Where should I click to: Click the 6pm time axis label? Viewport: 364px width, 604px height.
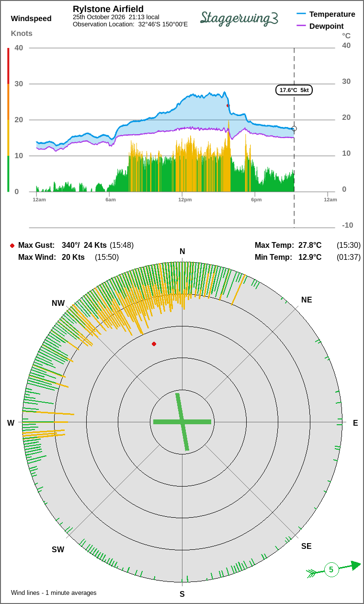256,199
